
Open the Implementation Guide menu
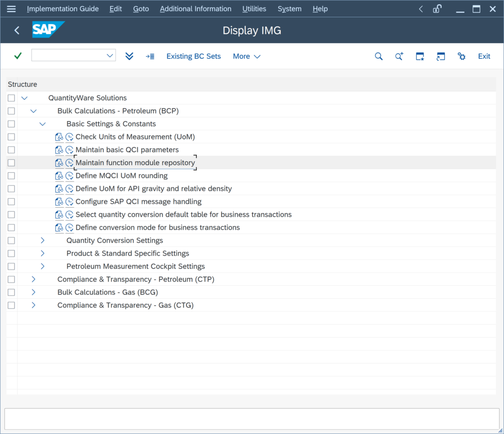click(63, 9)
